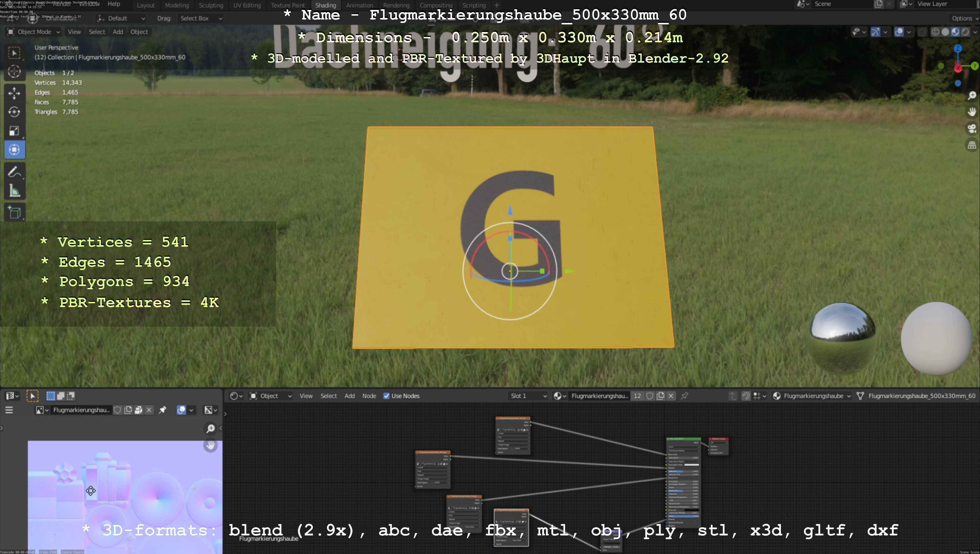The width and height of the screenshot is (980, 554).
Task: Select the 3D Cursor tool
Action: tap(14, 72)
